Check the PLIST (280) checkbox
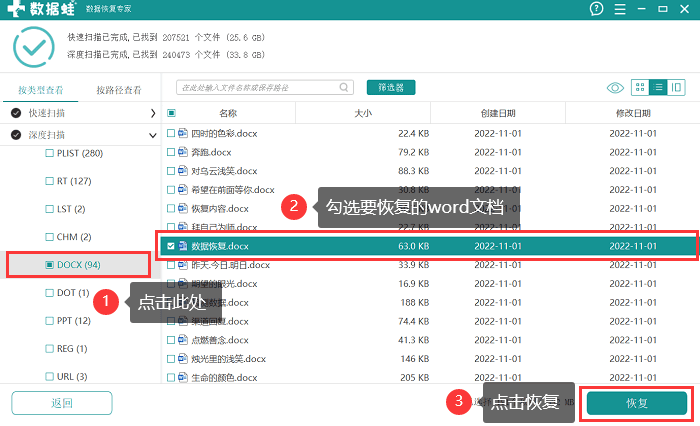The height and width of the screenshot is (426, 700). 49,153
